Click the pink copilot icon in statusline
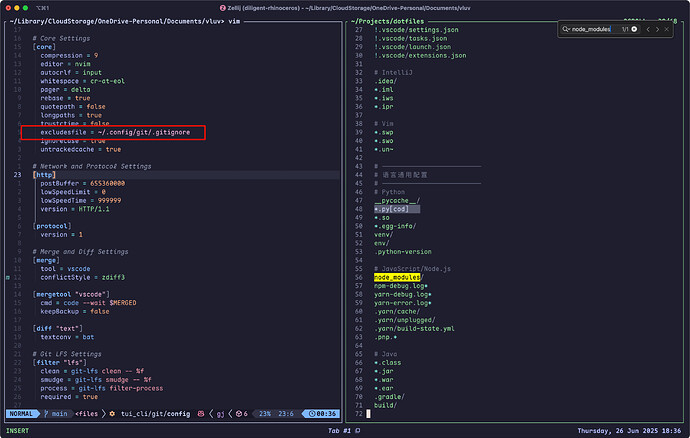The height and width of the screenshot is (438, 690). tap(201, 414)
